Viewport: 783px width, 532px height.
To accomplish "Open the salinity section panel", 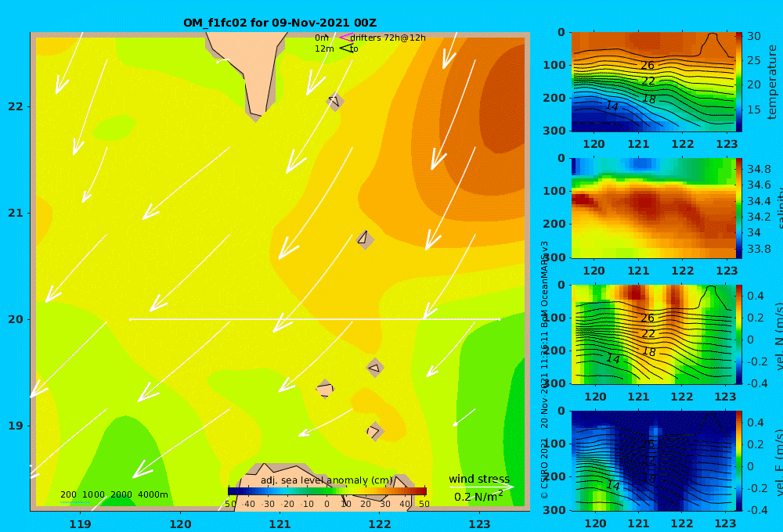I will click(653, 208).
